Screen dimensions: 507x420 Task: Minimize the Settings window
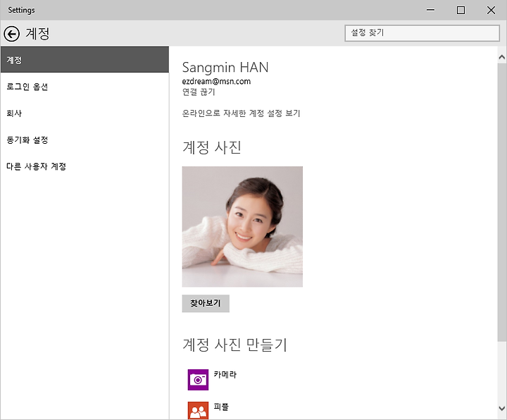point(430,10)
